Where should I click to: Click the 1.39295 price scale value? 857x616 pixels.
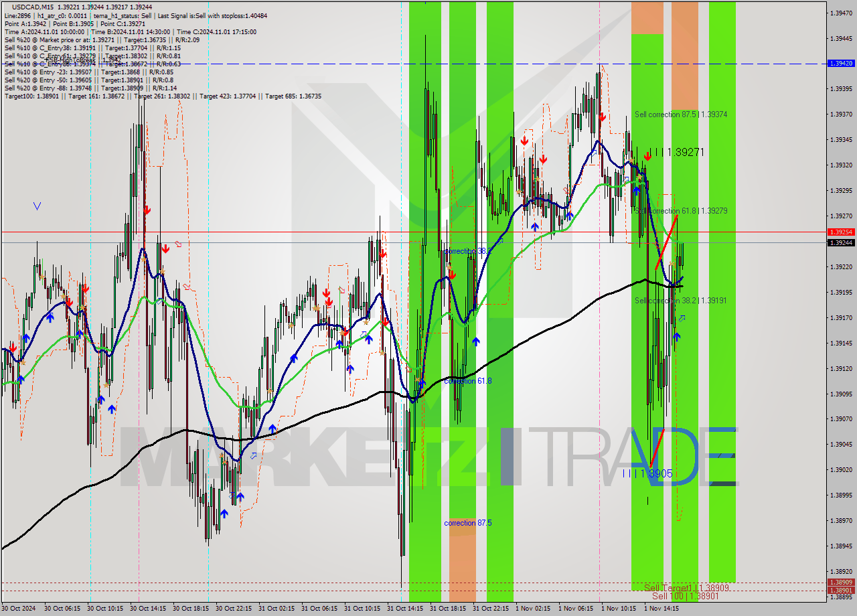(841, 190)
